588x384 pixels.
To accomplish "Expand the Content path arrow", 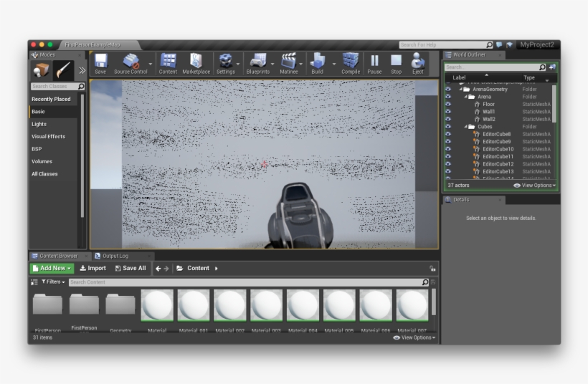I will tap(217, 268).
